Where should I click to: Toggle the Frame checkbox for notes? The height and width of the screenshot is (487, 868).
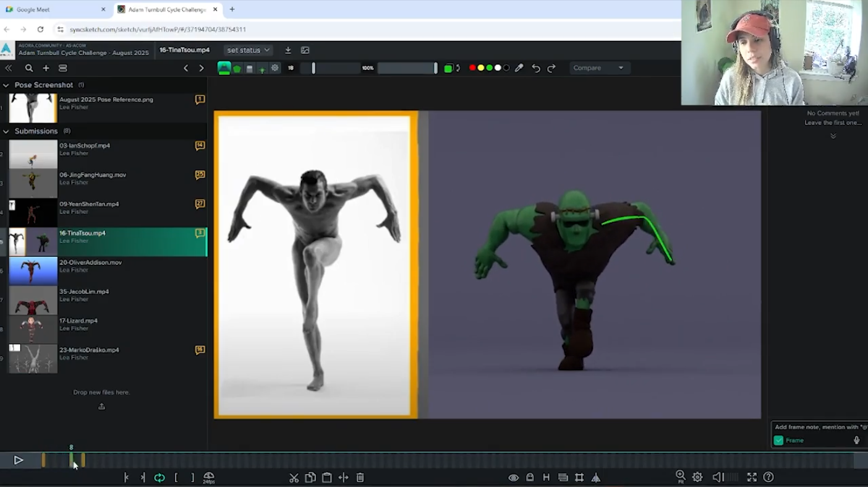click(x=778, y=440)
